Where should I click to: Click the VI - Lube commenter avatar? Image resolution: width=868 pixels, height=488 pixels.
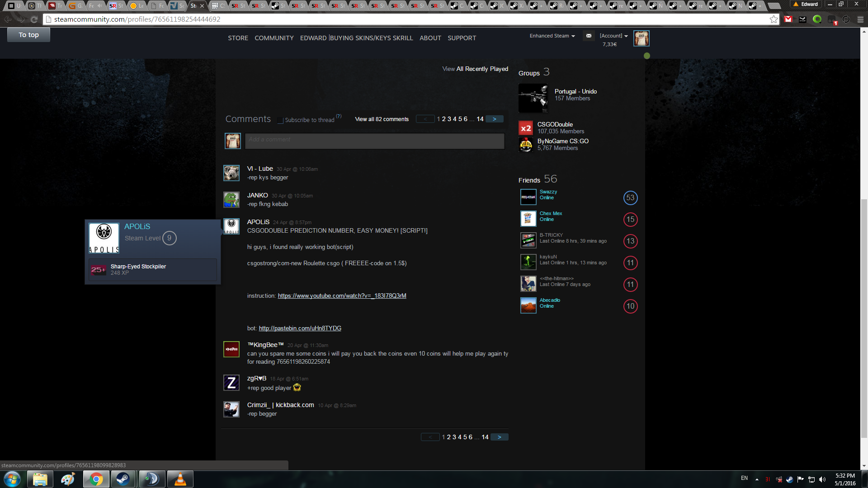point(231,173)
